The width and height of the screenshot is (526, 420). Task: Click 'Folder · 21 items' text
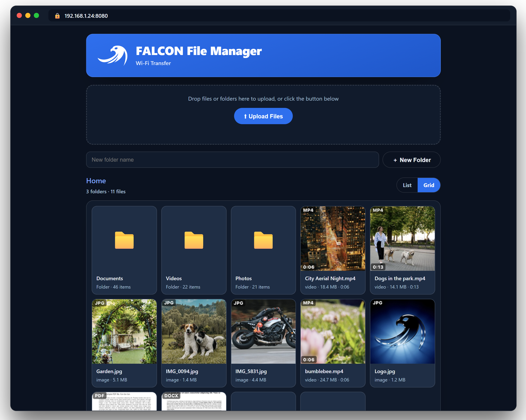[x=253, y=287]
